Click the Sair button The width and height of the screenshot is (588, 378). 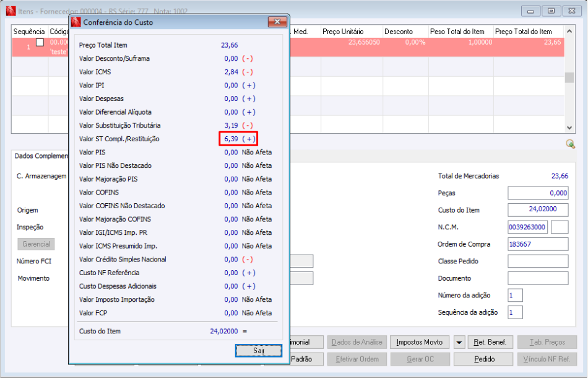(x=259, y=350)
